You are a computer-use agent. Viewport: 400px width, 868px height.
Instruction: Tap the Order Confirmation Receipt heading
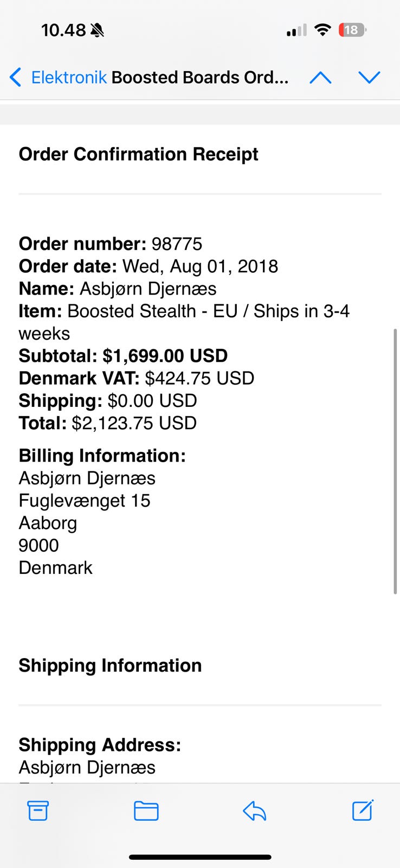click(x=139, y=154)
